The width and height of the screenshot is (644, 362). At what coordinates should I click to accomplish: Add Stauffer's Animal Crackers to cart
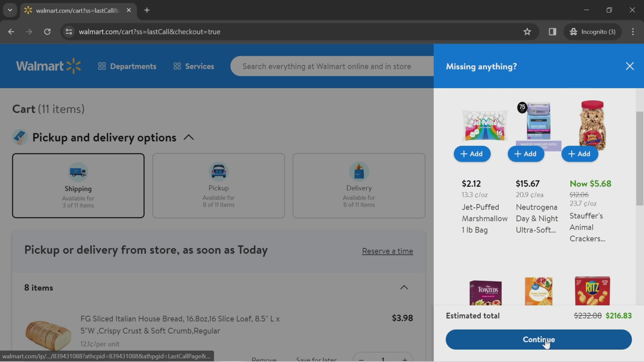[x=580, y=153]
